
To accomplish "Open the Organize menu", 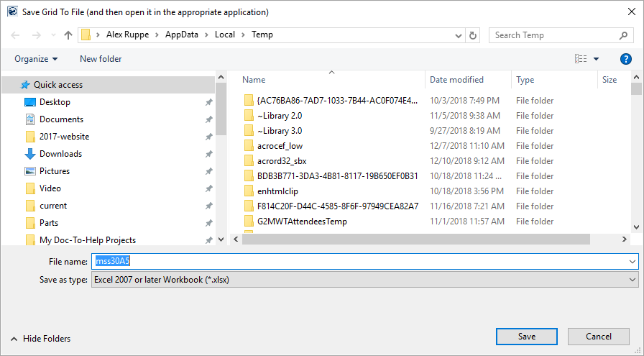I will pos(36,59).
